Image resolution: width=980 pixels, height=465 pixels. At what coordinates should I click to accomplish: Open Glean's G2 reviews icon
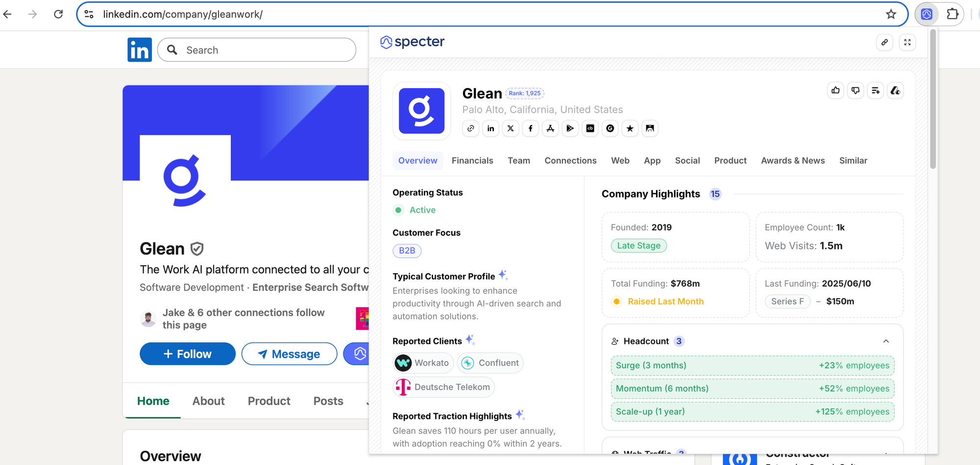(610, 128)
